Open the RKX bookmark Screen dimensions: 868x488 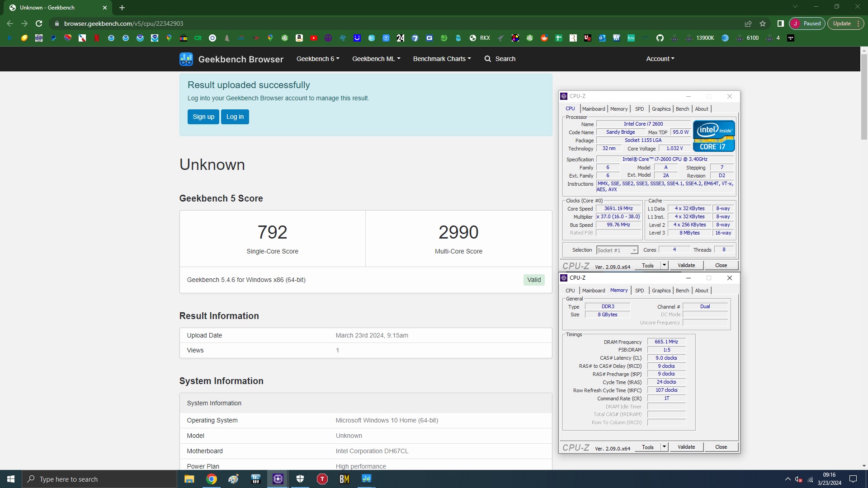click(480, 38)
